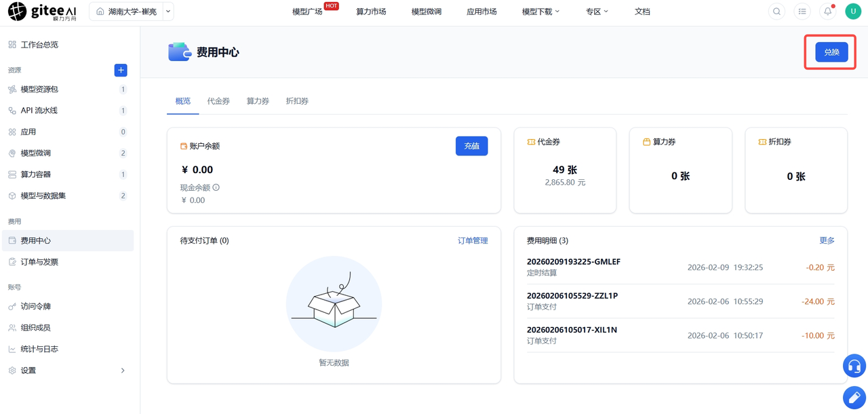Open the customer support headset button
The height and width of the screenshot is (414, 868).
tap(854, 366)
